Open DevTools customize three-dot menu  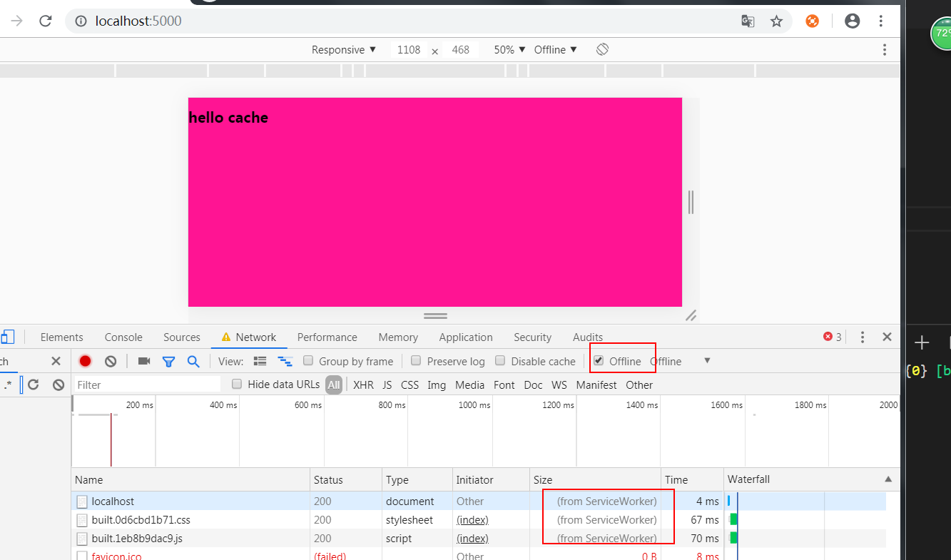(863, 337)
